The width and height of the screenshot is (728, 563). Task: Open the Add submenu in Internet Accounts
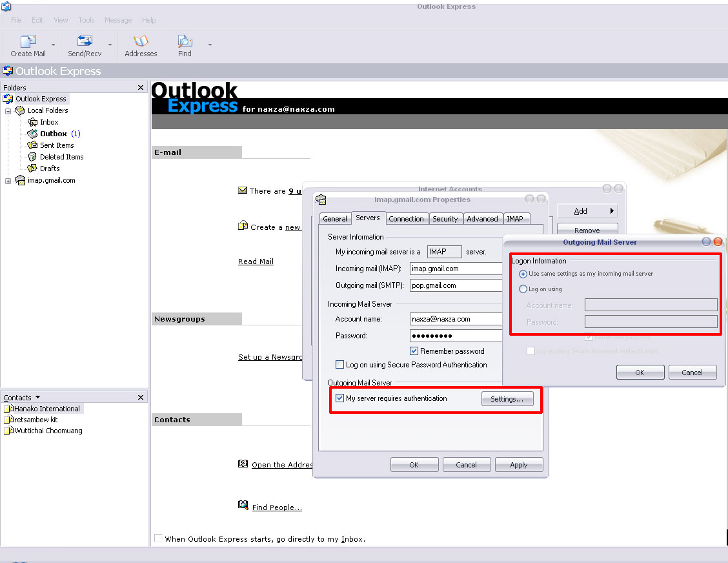coord(587,211)
